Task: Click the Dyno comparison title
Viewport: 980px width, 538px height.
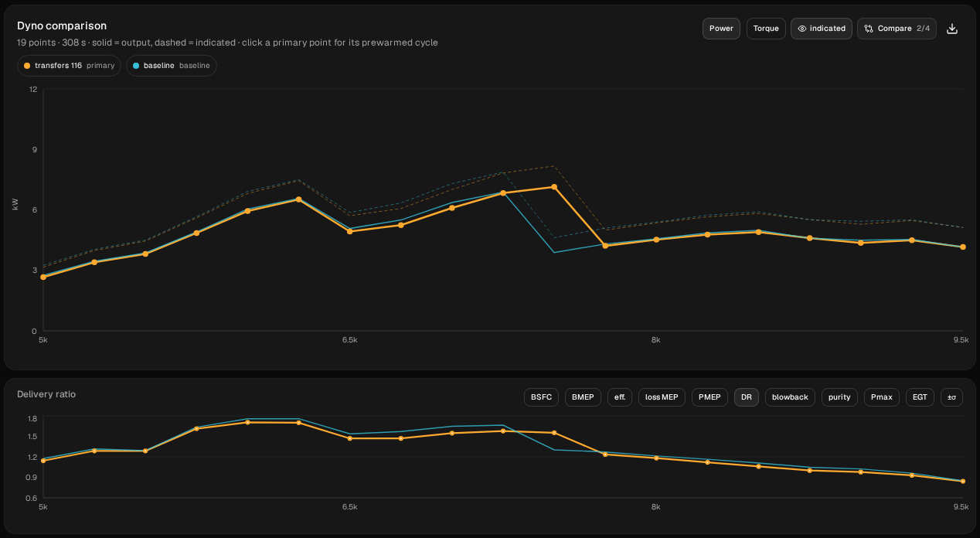Action: click(62, 26)
